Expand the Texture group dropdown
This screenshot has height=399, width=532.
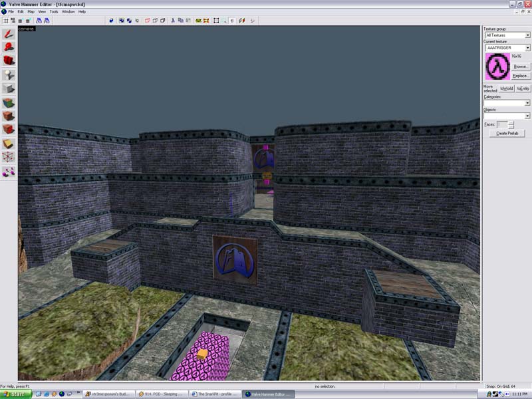(x=527, y=35)
